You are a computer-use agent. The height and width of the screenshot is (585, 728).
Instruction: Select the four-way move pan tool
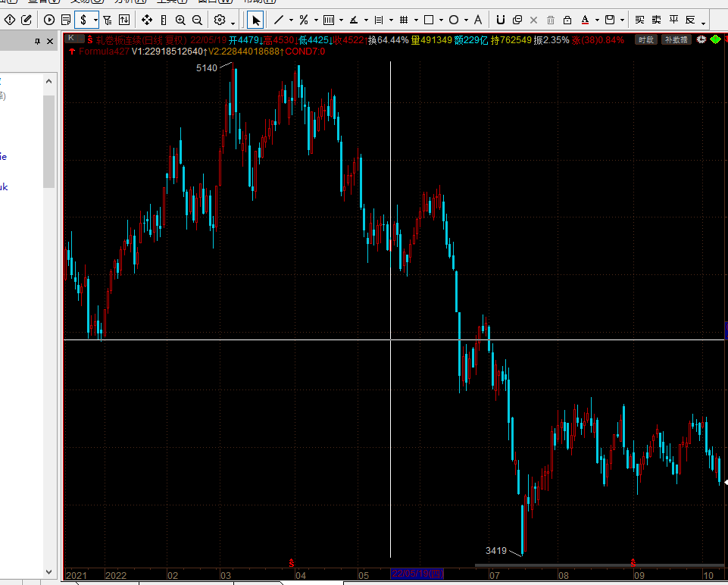pyautogui.click(x=147, y=20)
